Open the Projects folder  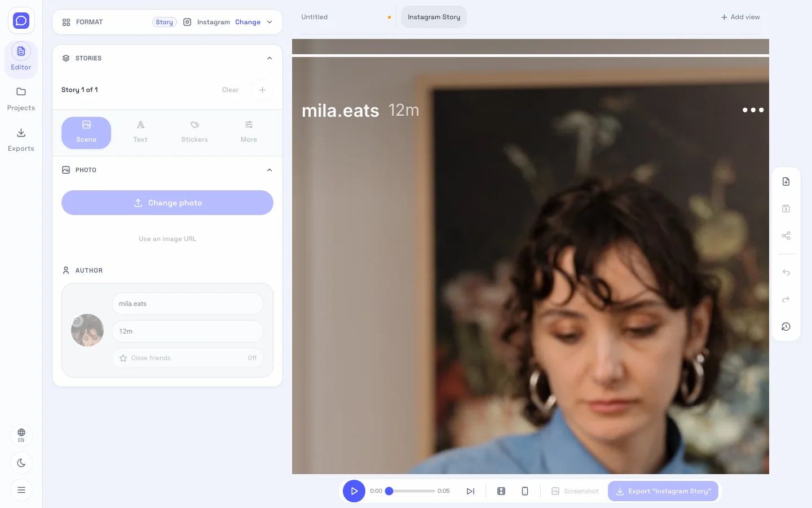pos(21,99)
